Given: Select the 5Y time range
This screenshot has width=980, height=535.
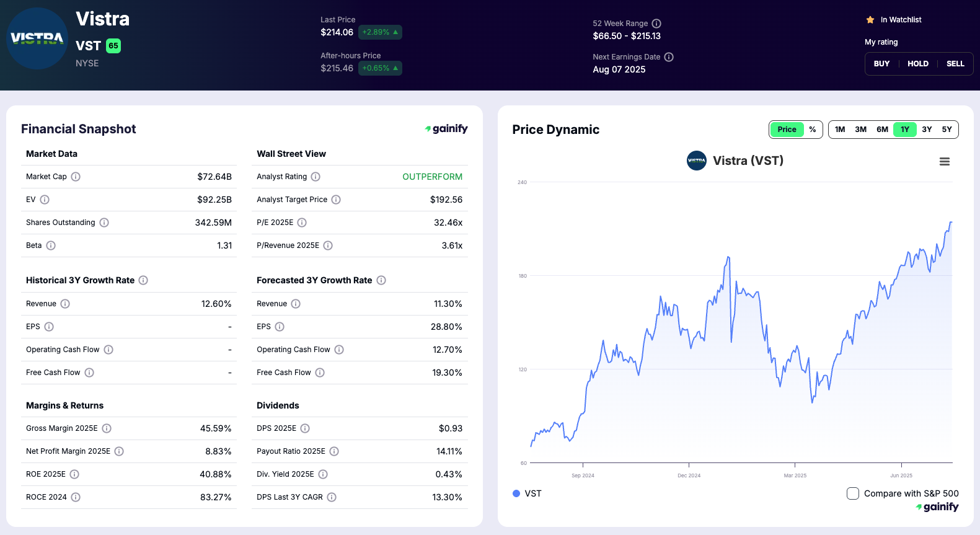Looking at the screenshot, I should 947,130.
